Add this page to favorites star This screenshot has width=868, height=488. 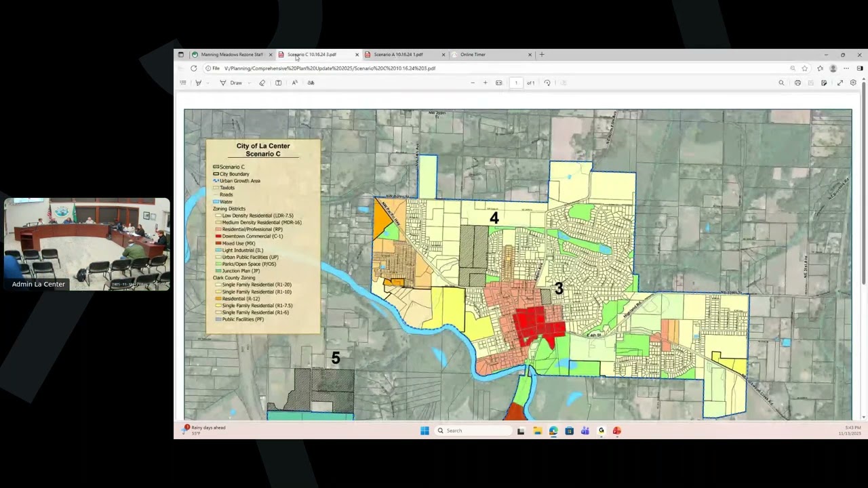(805, 68)
